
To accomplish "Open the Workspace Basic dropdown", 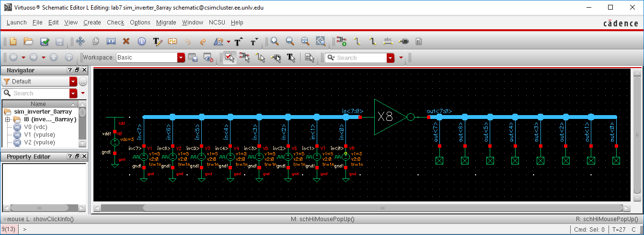I will point(181,58).
